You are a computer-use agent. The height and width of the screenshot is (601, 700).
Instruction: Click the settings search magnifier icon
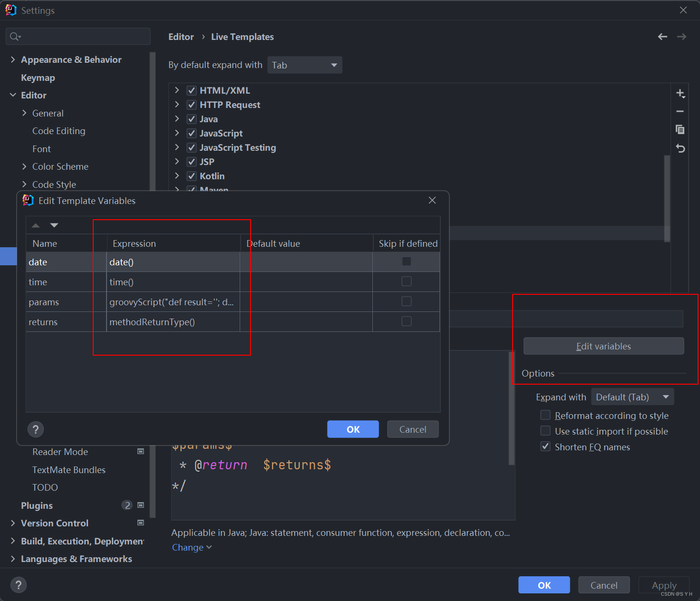[x=15, y=37]
